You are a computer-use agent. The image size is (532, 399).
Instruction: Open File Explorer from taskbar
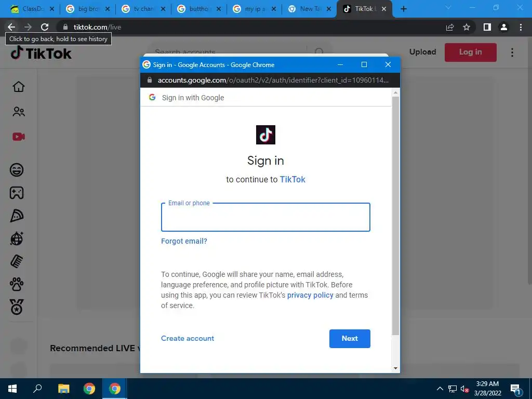pos(63,389)
